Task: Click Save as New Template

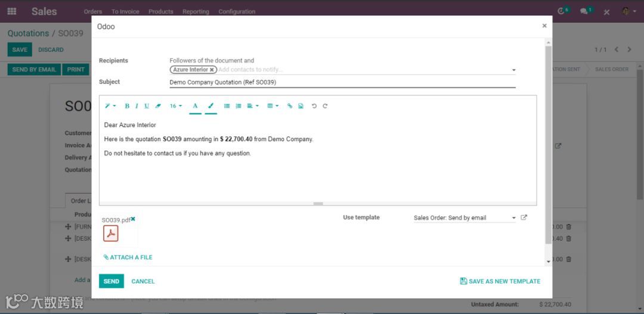Action: (x=500, y=281)
